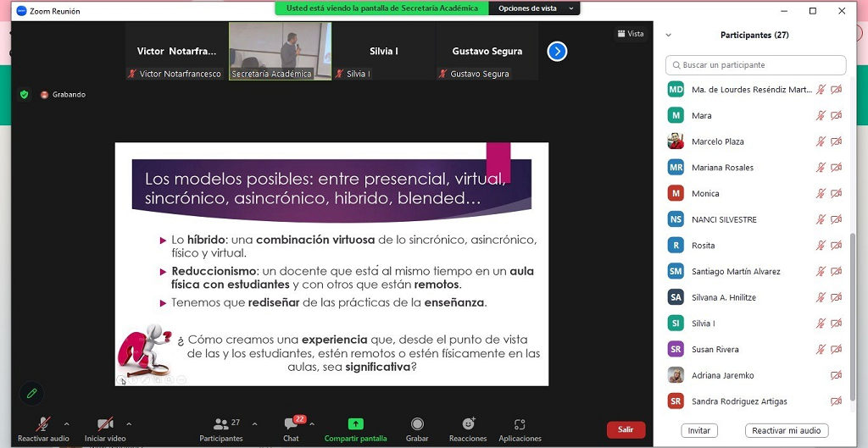The width and height of the screenshot is (868, 448).
Task: Select participant name Monica
Action: point(705,194)
